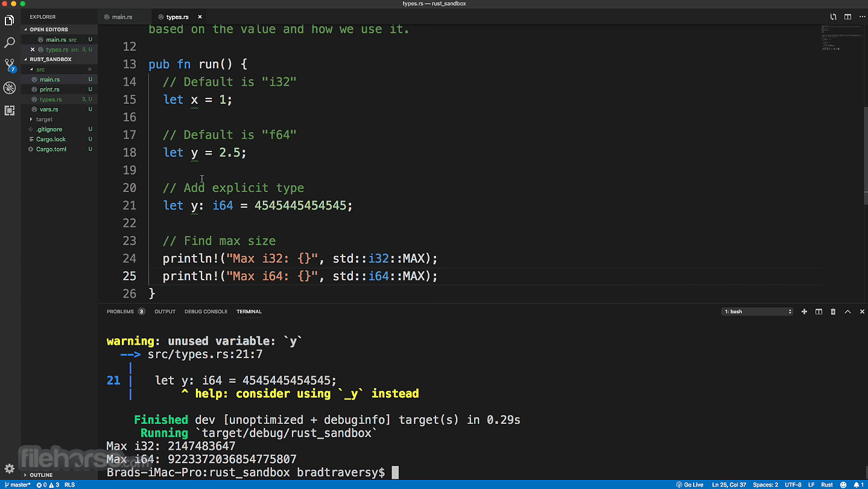Change file encoding UTF-8
Image resolution: width=868 pixels, height=489 pixels.
(793, 485)
